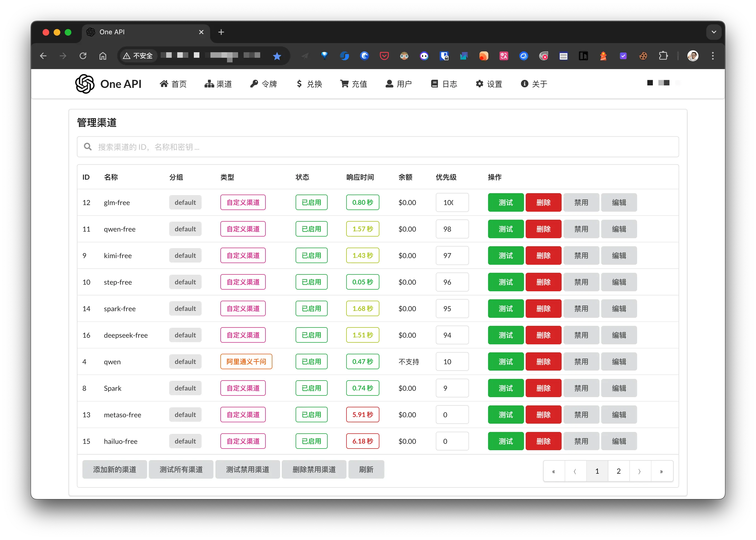Jump to last page double arrow
The width and height of the screenshot is (756, 540).
coord(661,471)
